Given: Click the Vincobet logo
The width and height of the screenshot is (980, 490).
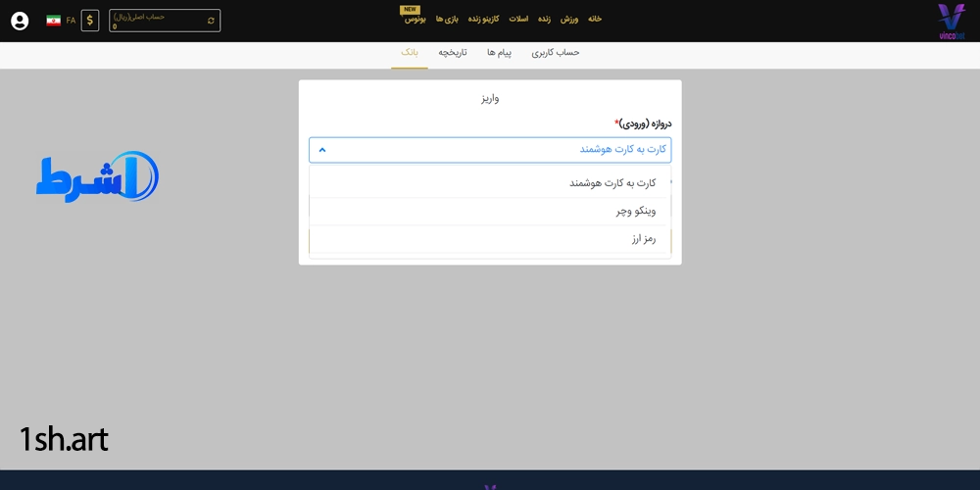Looking at the screenshot, I should tap(952, 22).
